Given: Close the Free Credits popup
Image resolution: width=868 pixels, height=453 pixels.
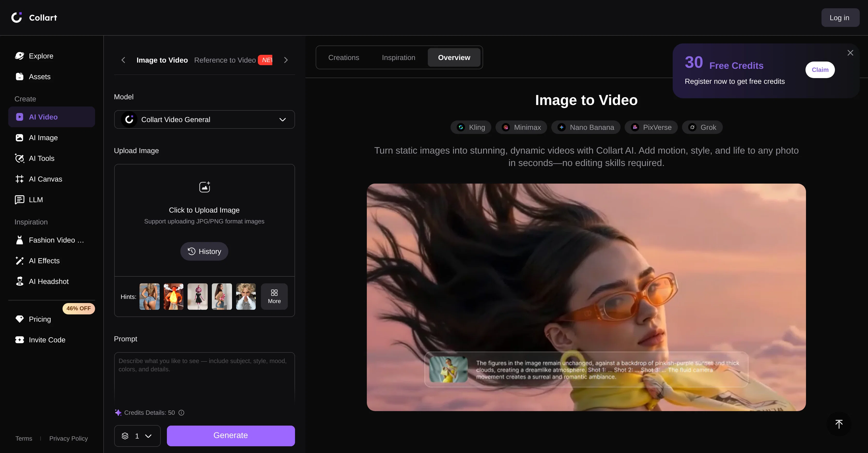Looking at the screenshot, I should click(850, 53).
